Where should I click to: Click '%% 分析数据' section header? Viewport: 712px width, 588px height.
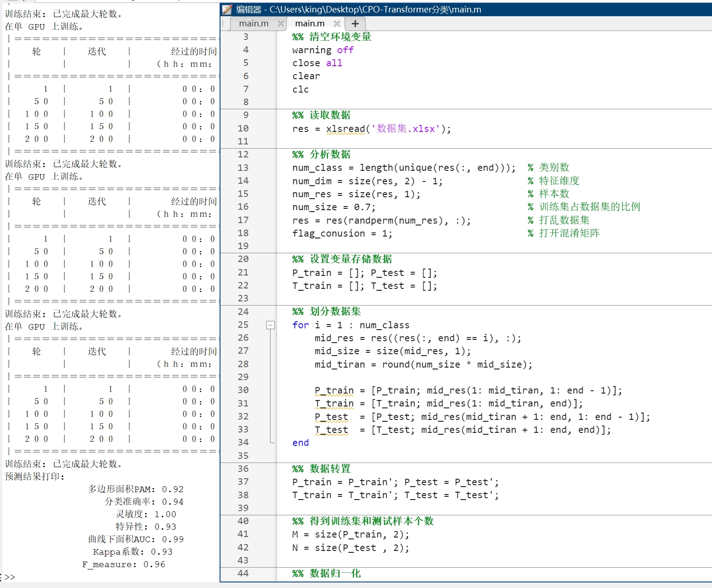click(x=321, y=155)
